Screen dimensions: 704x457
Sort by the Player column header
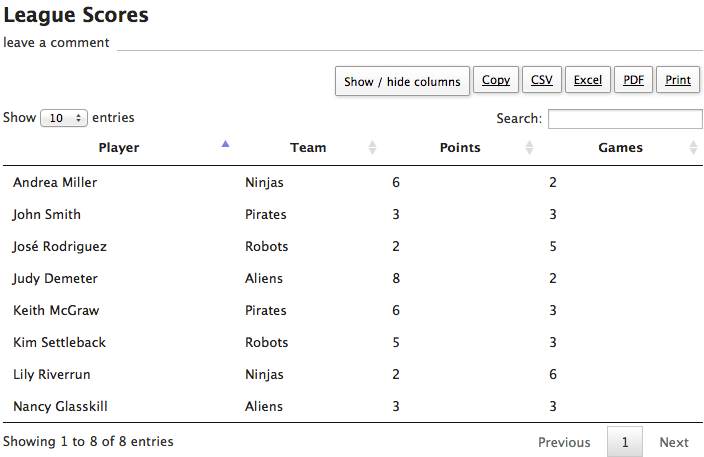coord(119,148)
